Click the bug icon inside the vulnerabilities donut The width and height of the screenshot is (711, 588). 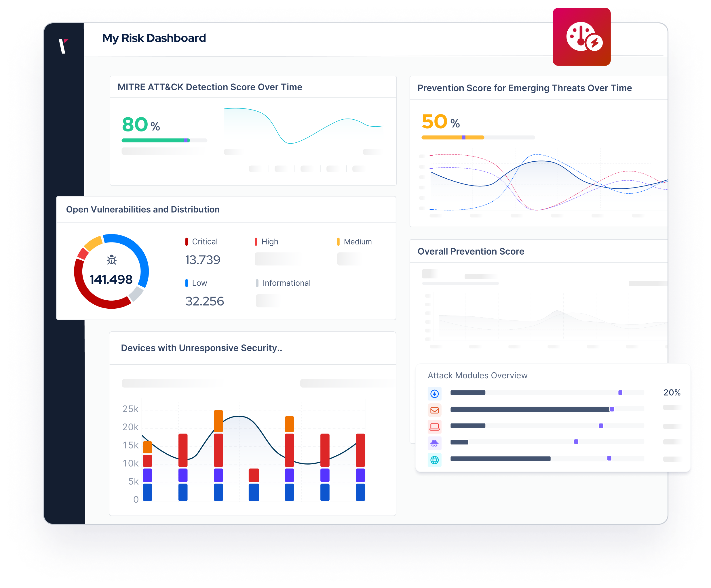pyautogui.click(x=111, y=260)
